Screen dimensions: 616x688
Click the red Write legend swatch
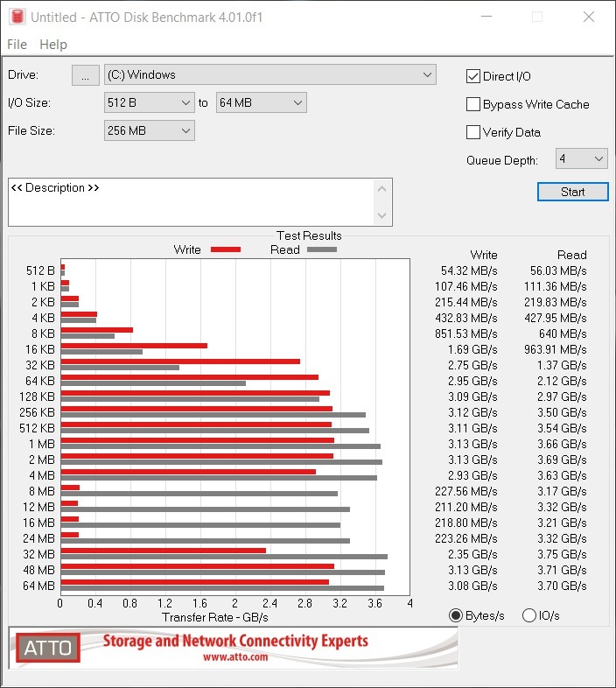[x=225, y=249]
